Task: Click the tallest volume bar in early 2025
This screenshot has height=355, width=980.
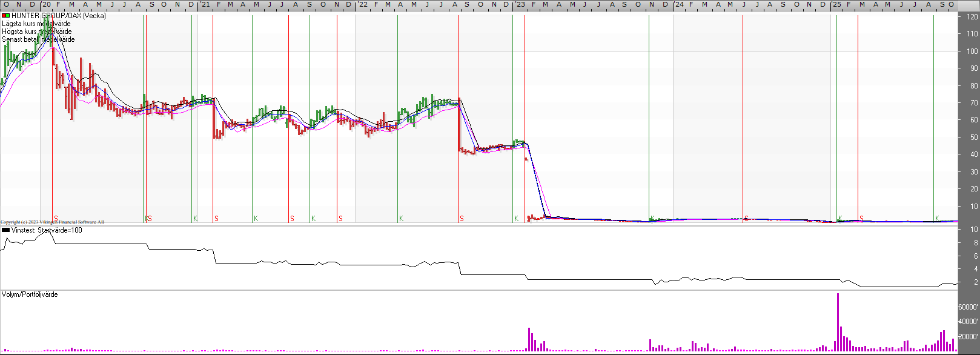Action: pos(838,321)
